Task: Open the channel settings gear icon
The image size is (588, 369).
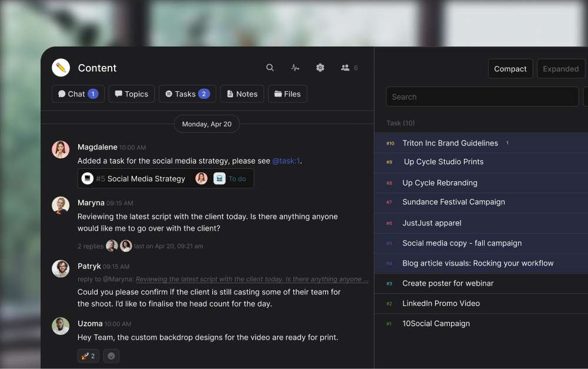Action: pyautogui.click(x=320, y=67)
